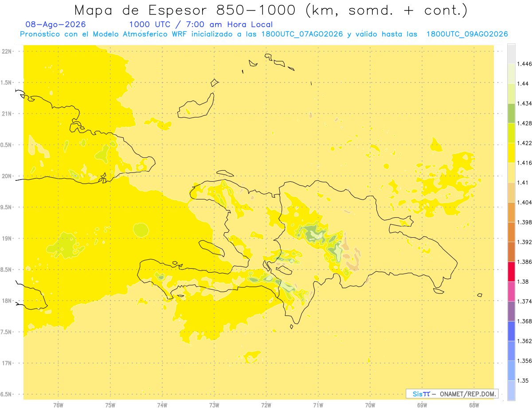Click the legend value 1.398

(x=524, y=222)
